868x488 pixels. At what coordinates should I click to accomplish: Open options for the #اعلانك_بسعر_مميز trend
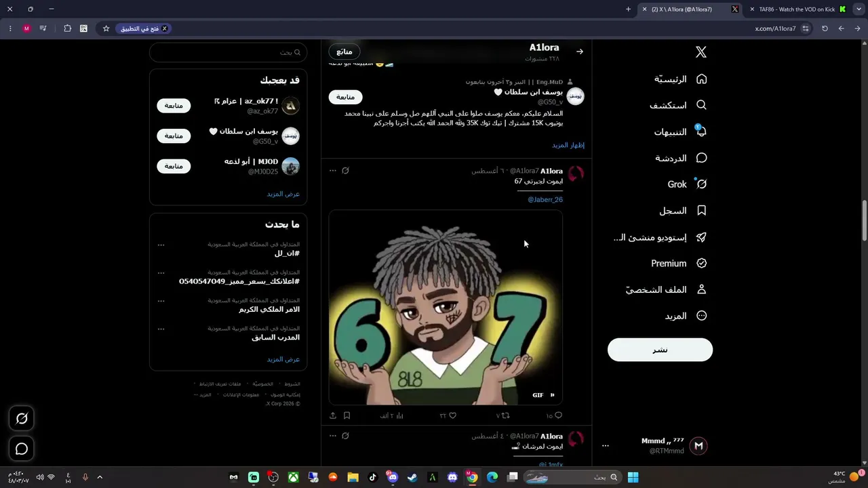tap(161, 272)
